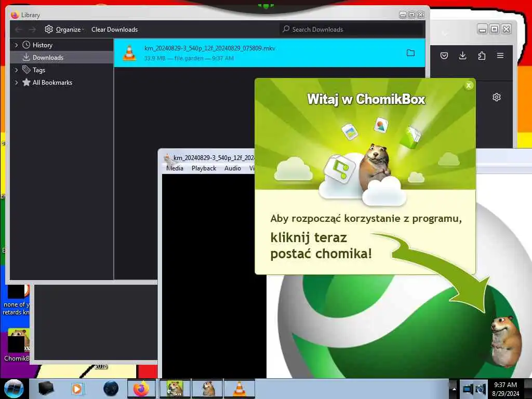The image size is (532, 399).
Task: Click the Organize gear icon
Action: click(49, 29)
